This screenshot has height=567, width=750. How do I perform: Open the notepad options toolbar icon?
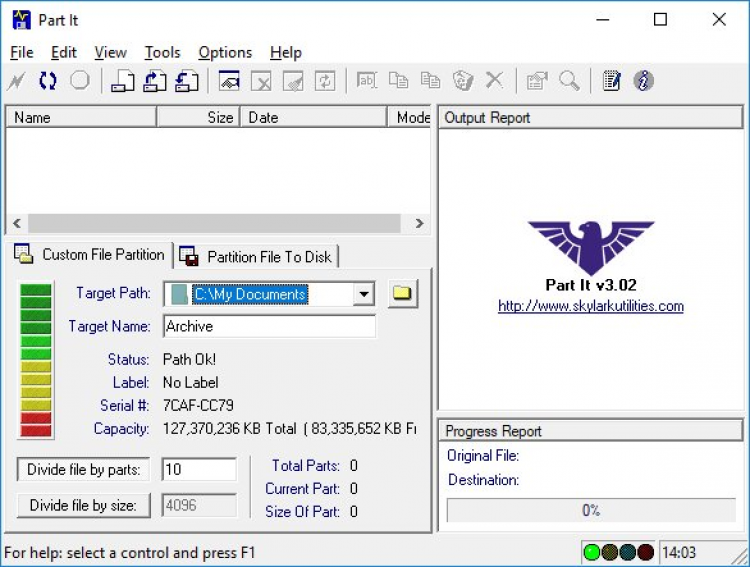611,80
